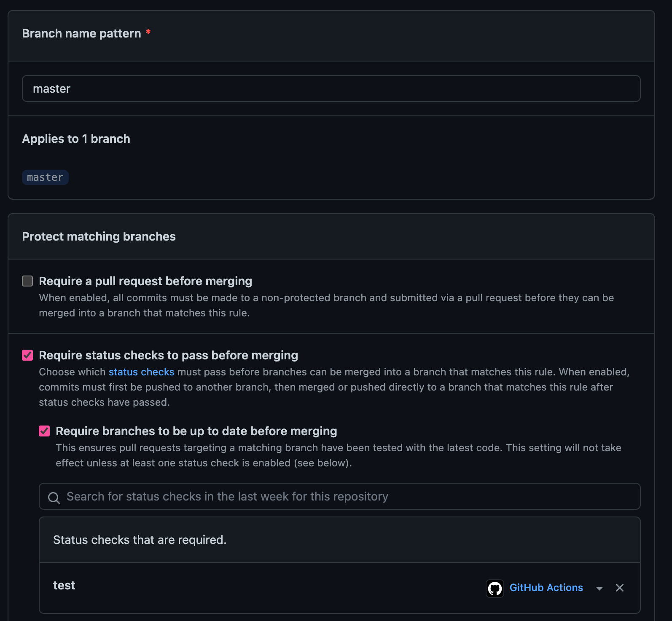Click the GitHub Actions link text
The height and width of the screenshot is (621, 672).
[546, 588]
